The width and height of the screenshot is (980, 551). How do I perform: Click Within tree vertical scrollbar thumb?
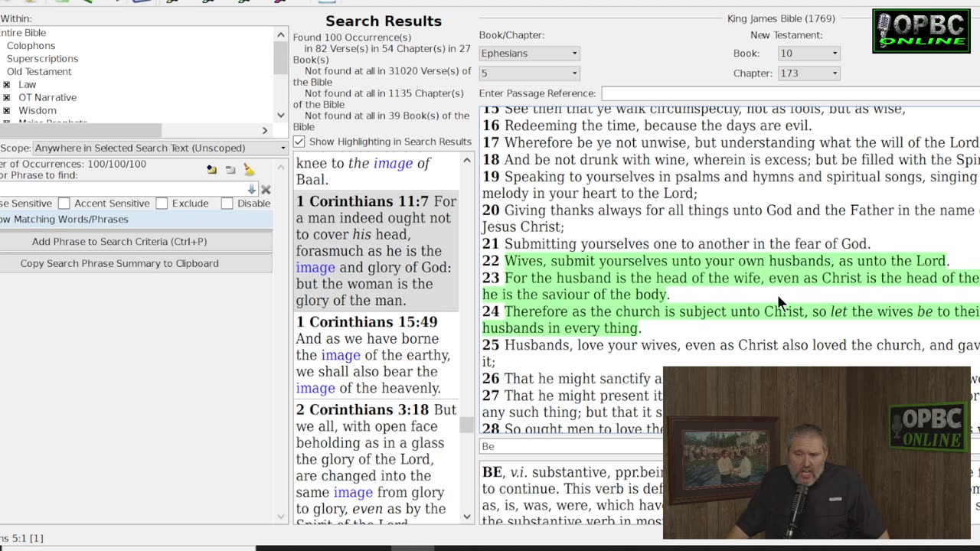[281, 57]
